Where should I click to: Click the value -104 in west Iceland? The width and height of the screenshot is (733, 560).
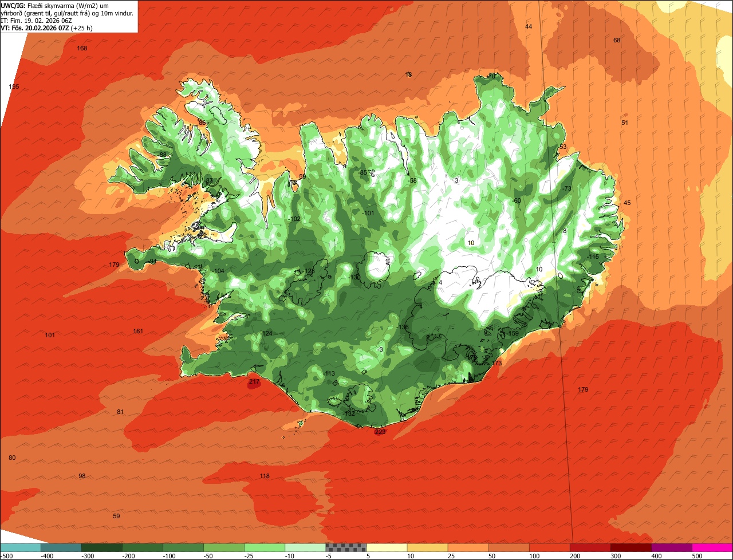[x=218, y=271]
